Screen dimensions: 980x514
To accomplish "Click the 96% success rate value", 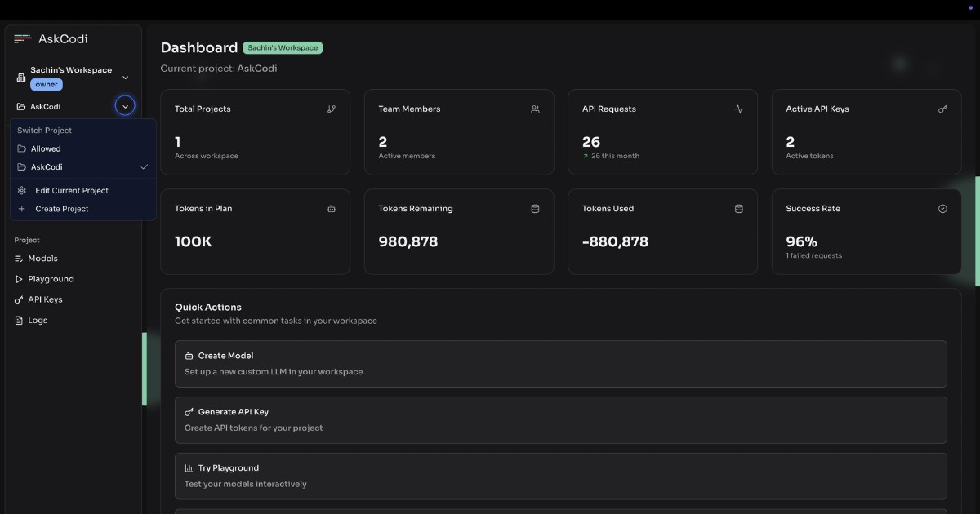I will pos(802,241).
